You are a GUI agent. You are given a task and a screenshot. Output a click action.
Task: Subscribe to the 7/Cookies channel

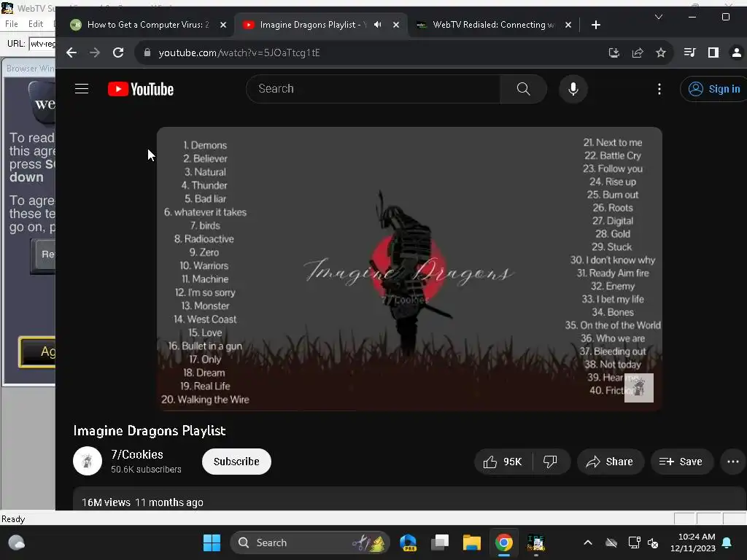236,462
